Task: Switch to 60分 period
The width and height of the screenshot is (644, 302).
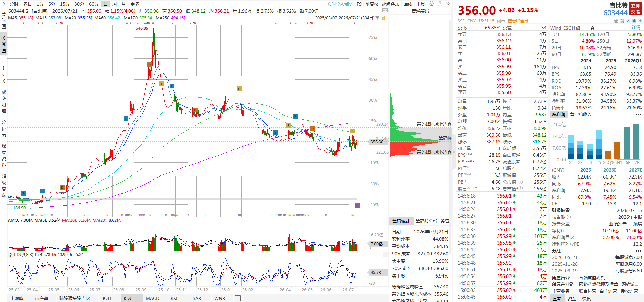Action: pos(94,4)
